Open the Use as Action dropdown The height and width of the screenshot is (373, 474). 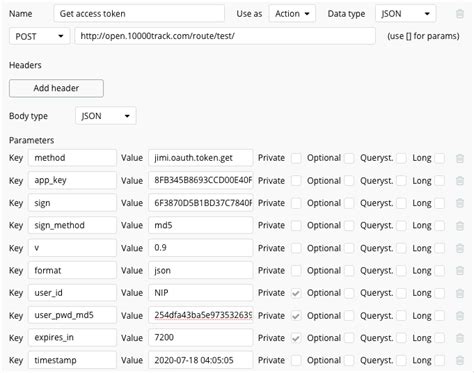point(292,14)
